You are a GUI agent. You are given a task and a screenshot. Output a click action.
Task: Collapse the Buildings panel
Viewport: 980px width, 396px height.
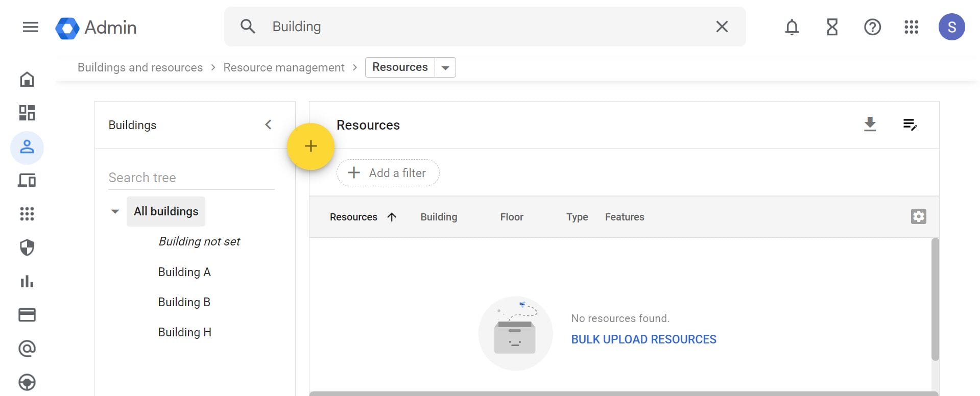click(x=268, y=125)
